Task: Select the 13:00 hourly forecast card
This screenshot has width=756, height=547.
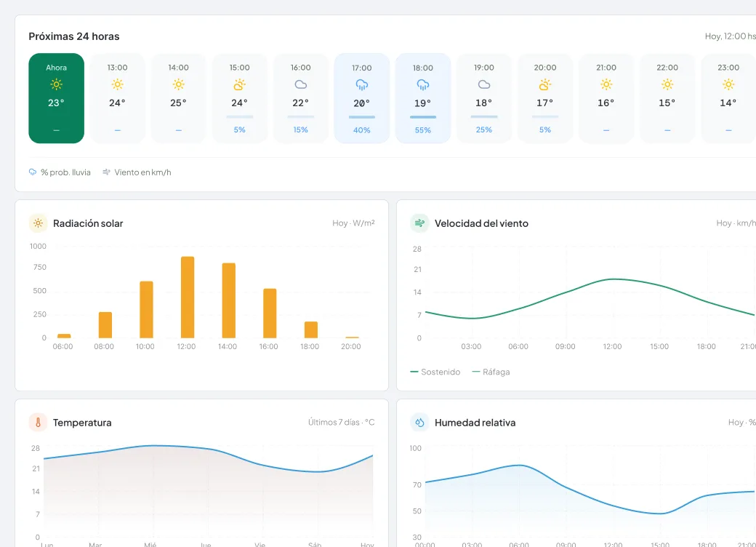Action: [x=117, y=98]
